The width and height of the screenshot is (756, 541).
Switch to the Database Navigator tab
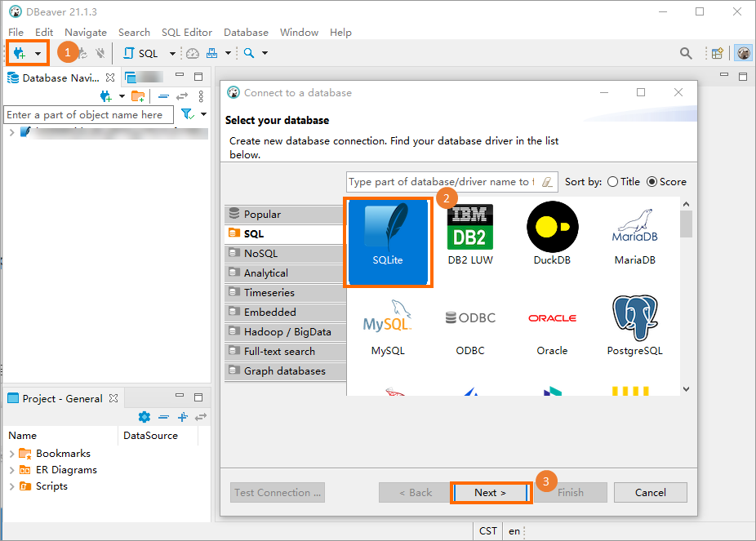pyautogui.click(x=60, y=78)
